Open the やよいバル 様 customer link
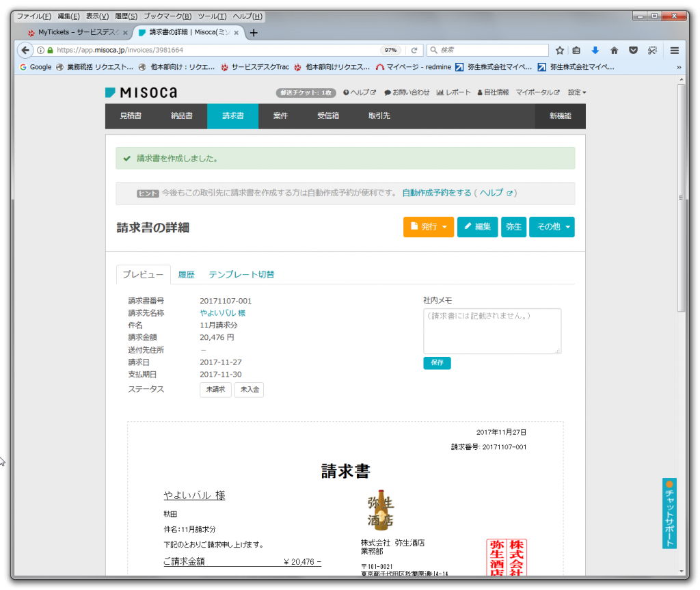The height and width of the screenshot is (590, 700). pos(222,313)
